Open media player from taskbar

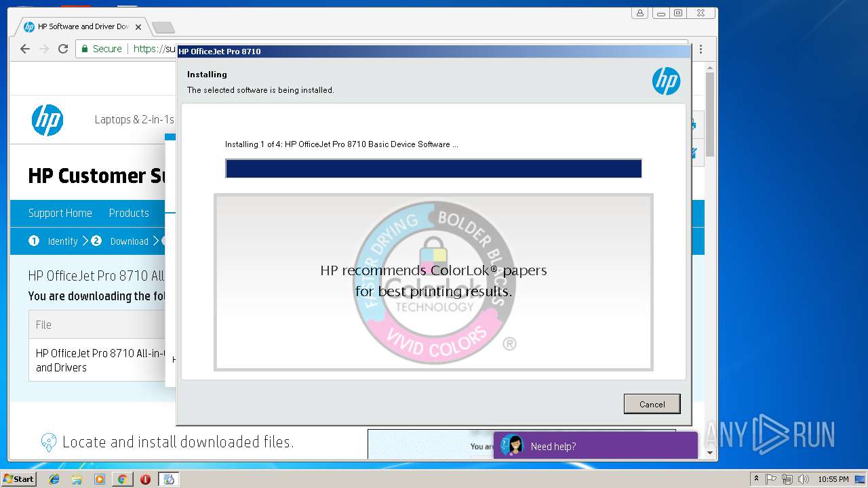pyautogui.click(x=100, y=479)
